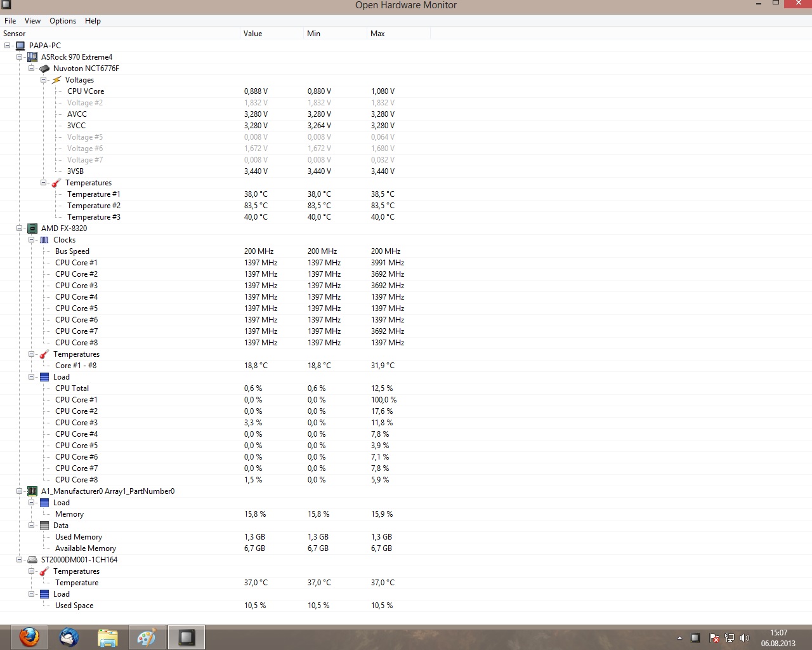Open the View menu
Viewport: 812px width, 650px height.
(32, 21)
